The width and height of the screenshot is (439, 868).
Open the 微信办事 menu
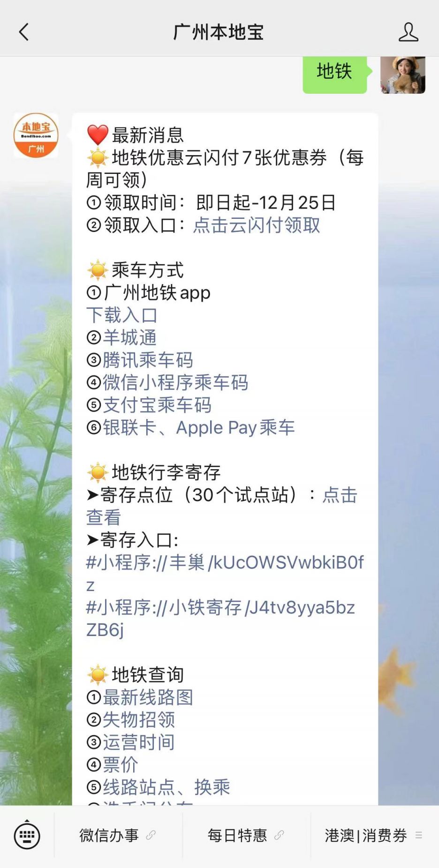[x=118, y=835]
